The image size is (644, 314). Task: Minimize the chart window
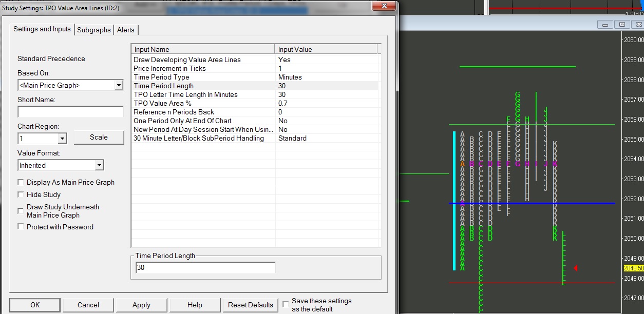(x=606, y=24)
